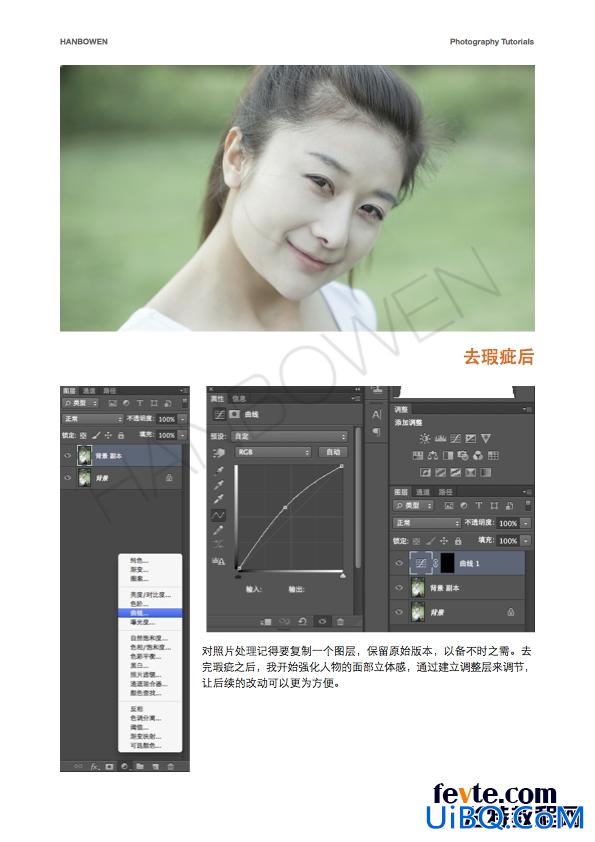Add a Gradient Map adjustment icon
Screen dimensions: 595x842
click(485, 473)
